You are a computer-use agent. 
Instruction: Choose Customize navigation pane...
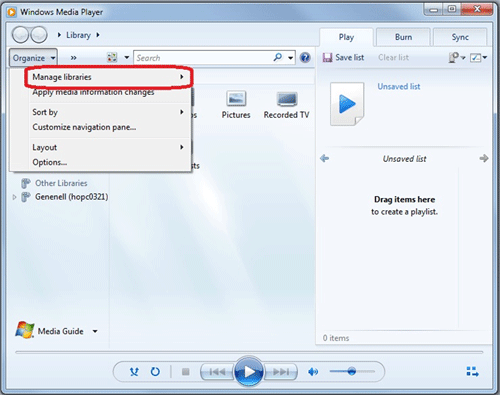(108, 127)
